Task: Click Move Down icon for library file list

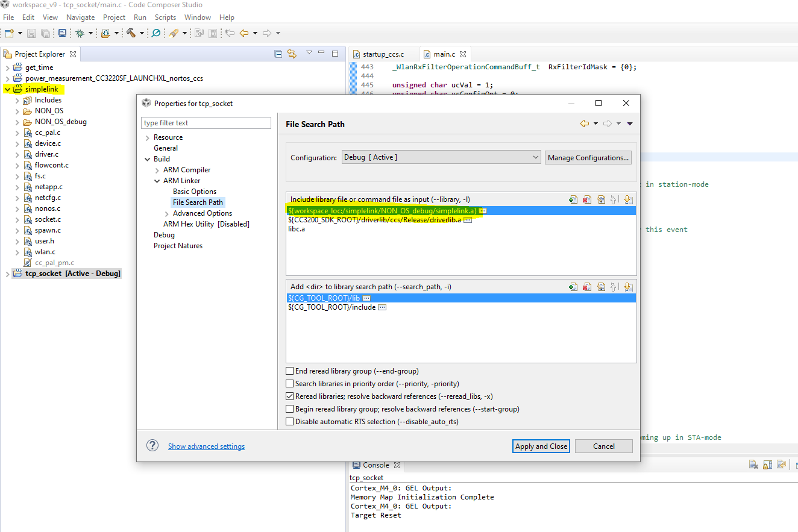Action: pos(627,199)
